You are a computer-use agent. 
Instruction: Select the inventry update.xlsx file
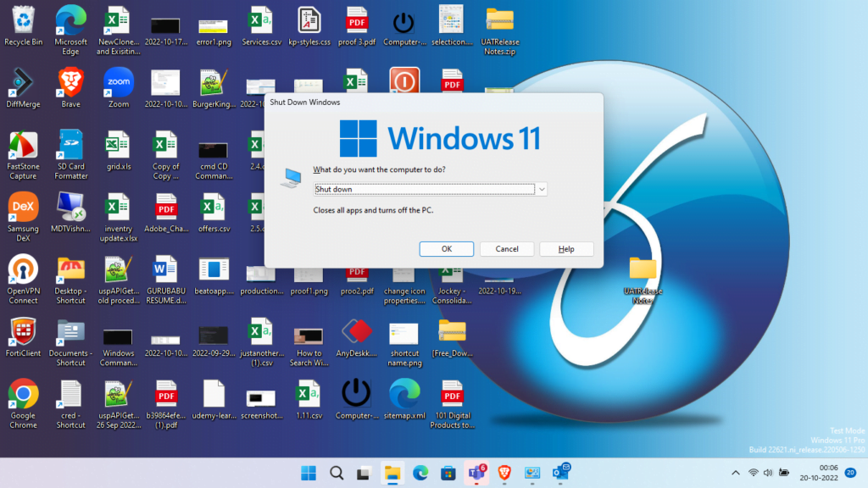[x=119, y=218]
